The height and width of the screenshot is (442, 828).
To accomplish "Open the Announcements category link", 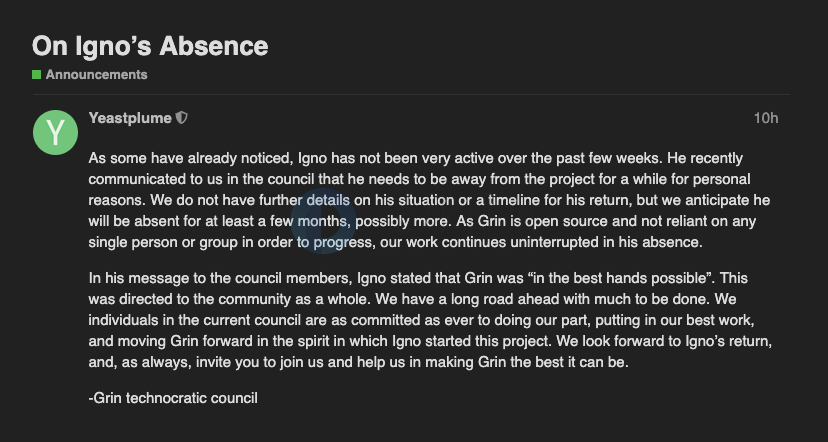I will tap(96, 74).
